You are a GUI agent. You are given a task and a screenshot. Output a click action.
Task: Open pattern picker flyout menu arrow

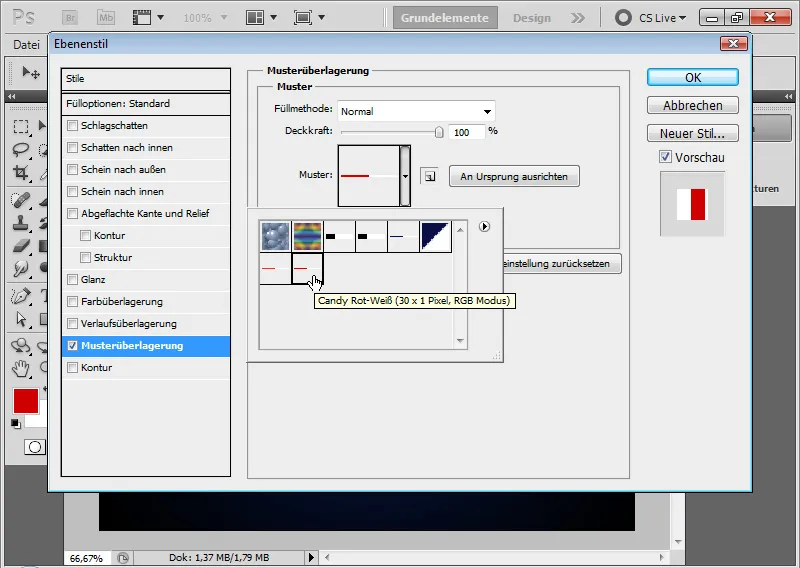point(484,226)
